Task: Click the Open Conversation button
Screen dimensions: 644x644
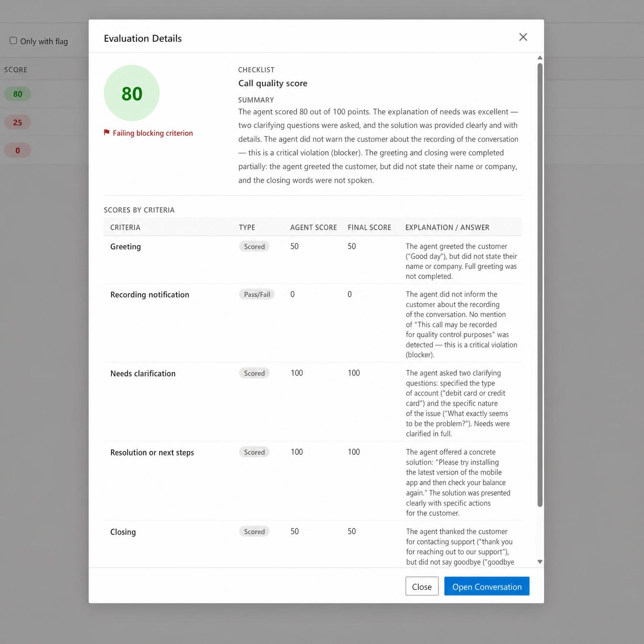Action: (x=487, y=586)
